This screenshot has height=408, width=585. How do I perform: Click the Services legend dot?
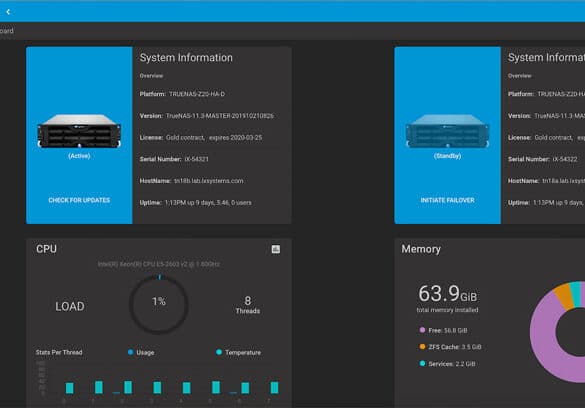point(422,364)
